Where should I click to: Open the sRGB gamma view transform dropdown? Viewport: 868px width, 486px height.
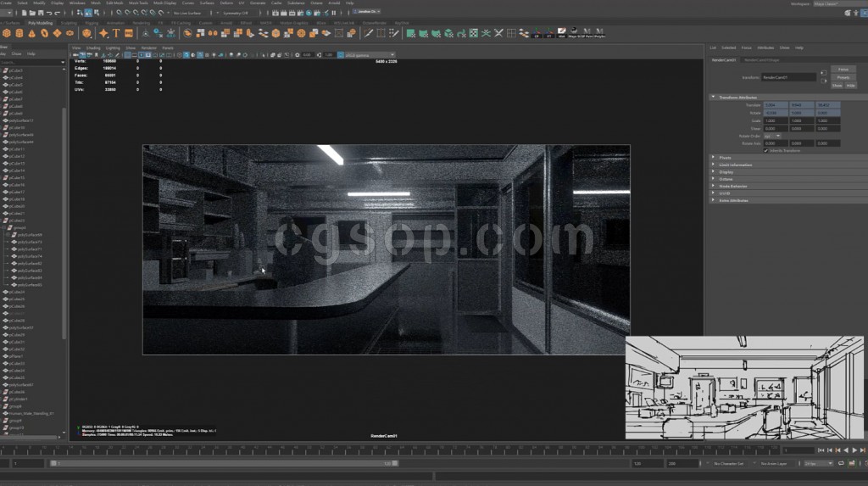(369, 55)
